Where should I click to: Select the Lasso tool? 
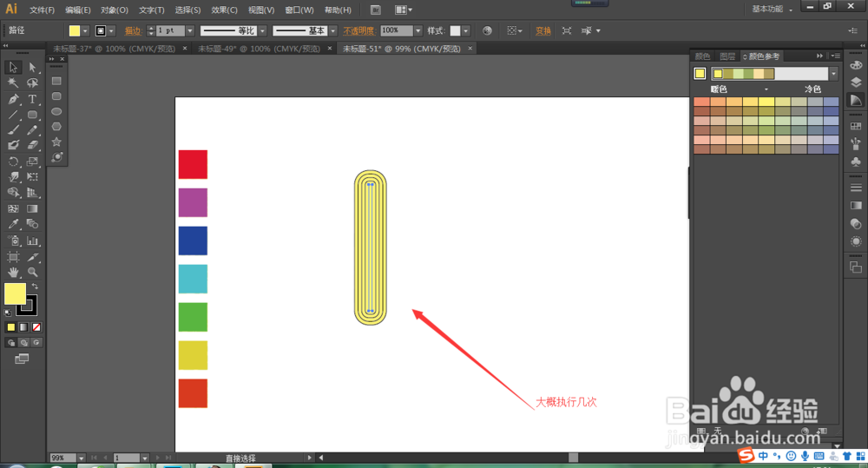32,83
